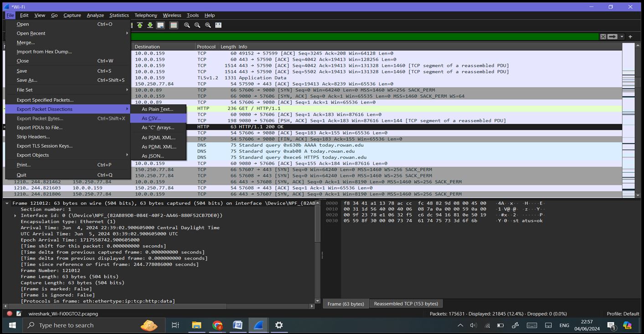Launch Google Chrome from the taskbar

[x=217, y=325]
